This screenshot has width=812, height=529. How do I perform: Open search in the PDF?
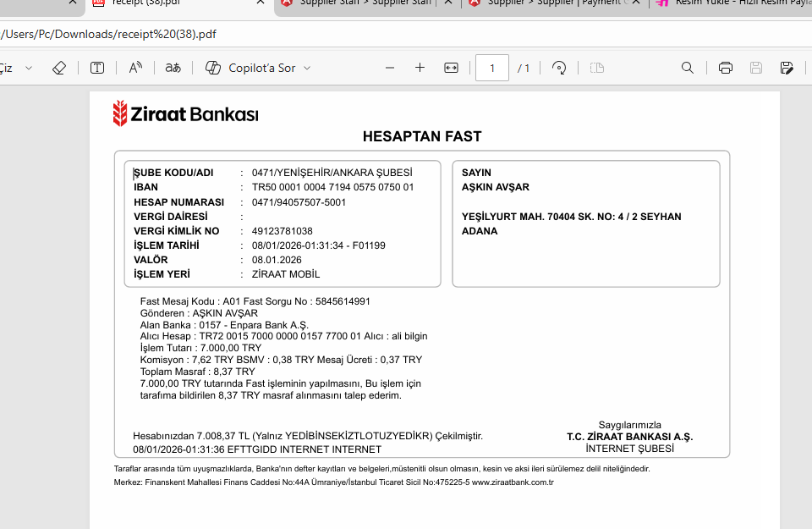687,68
